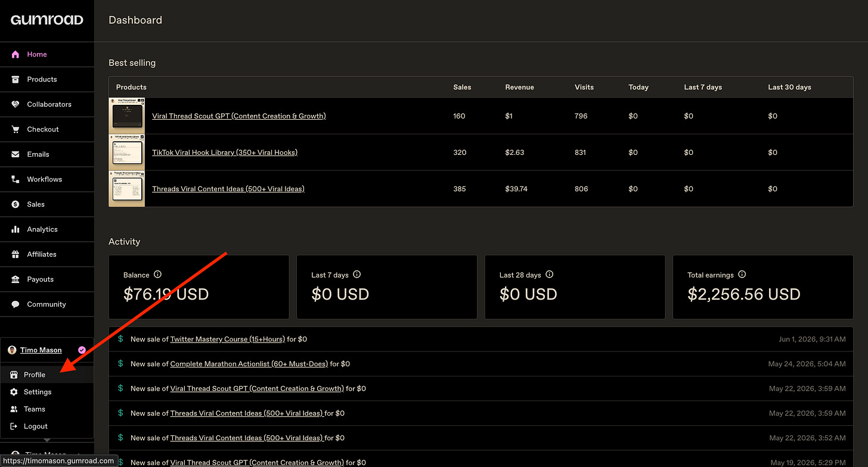Click dollar icon on Twitter Mastery Course sale
Image resolution: width=868 pixels, height=467 pixels.
pyautogui.click(x=120, y=339)
